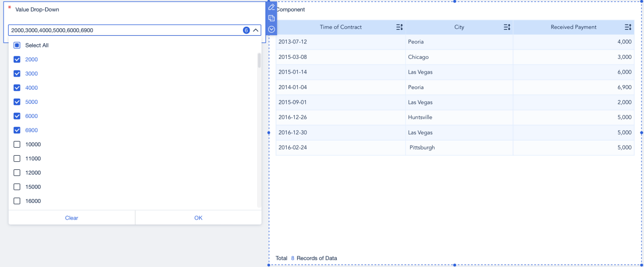Uncheck the 6000 checkbox
Viewport: 644px width, 267px height.
click(x=17, y=116)
